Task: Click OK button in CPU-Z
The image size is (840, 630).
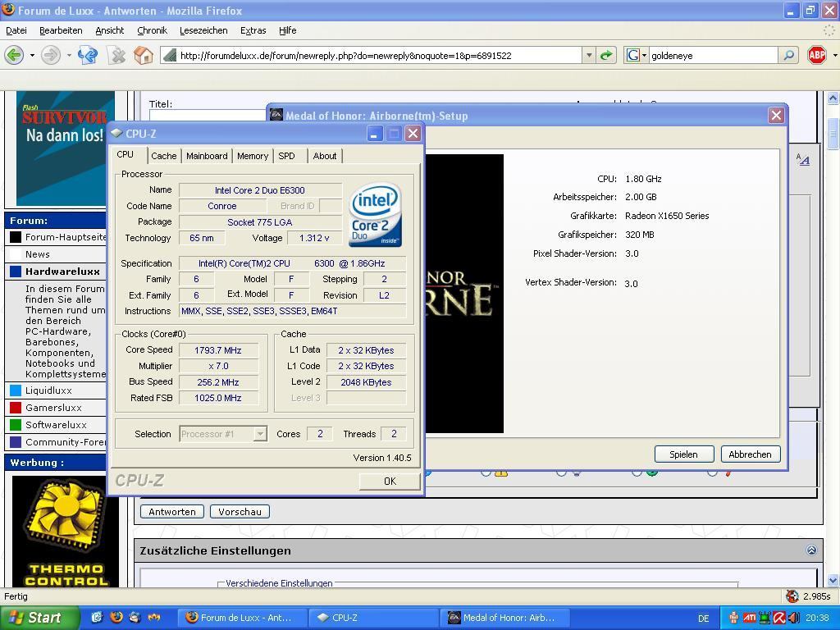Action: tap(390, 481)
